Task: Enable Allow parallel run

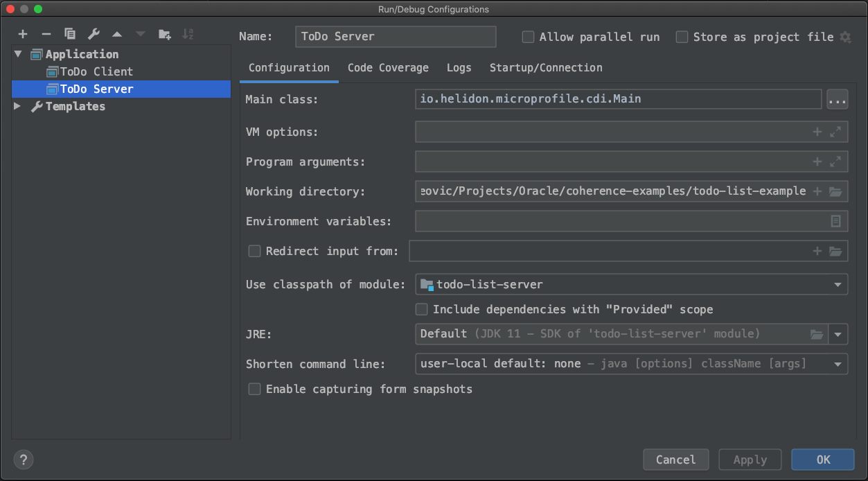Action: pyautogui.click(x=528, y=37)
